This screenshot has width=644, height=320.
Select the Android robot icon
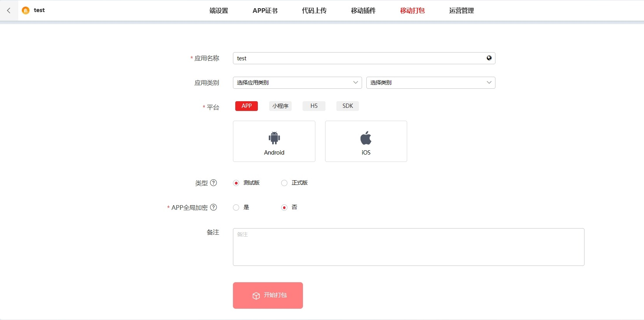(x=274, y=138)
